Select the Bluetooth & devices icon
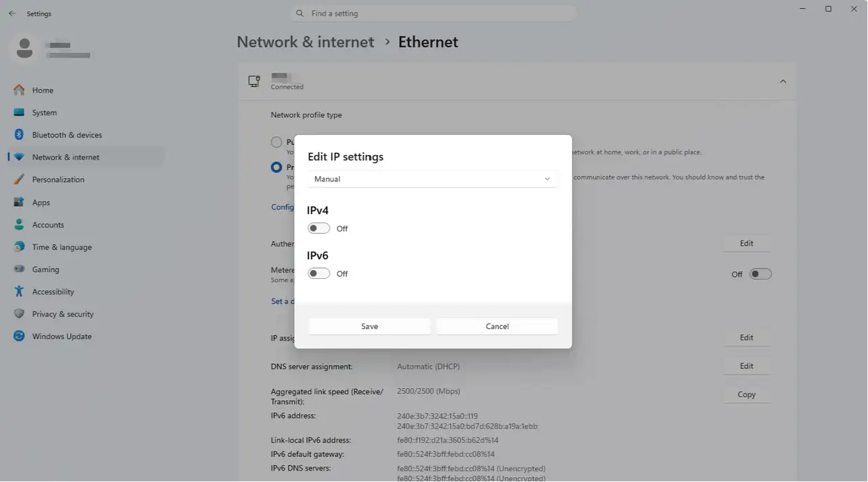Screen dimensions: 868x482 [19, 135]
